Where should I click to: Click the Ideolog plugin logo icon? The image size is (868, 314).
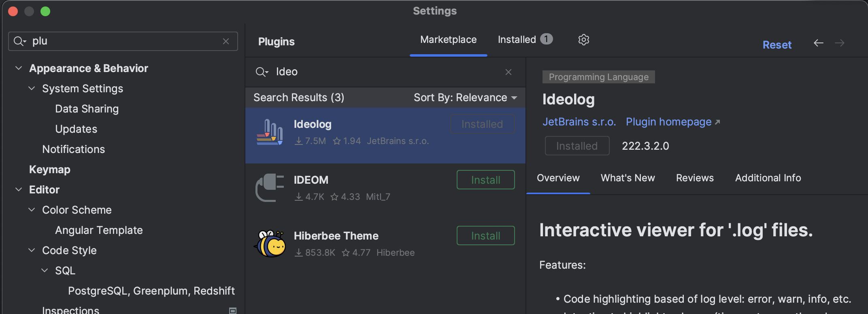[270, 132]
